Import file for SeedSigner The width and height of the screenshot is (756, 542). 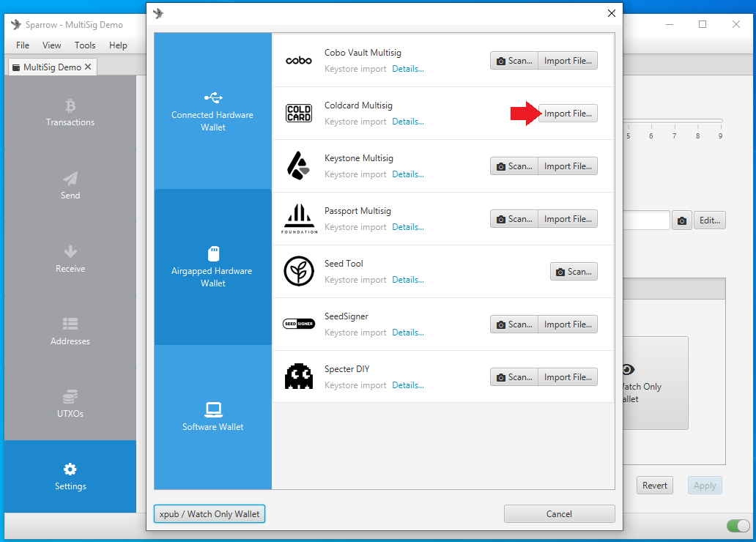click(568, 324)
